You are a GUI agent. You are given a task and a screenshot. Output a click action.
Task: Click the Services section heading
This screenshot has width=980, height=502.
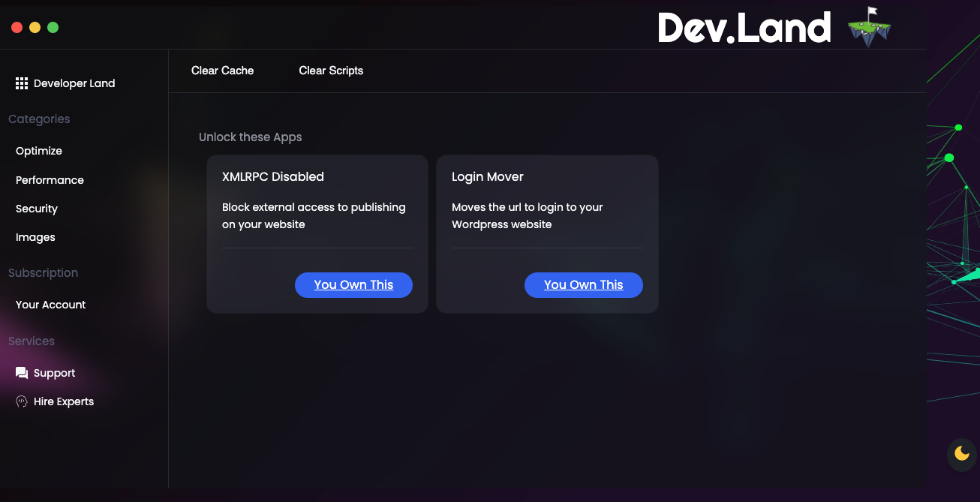(x=32, y=341)
